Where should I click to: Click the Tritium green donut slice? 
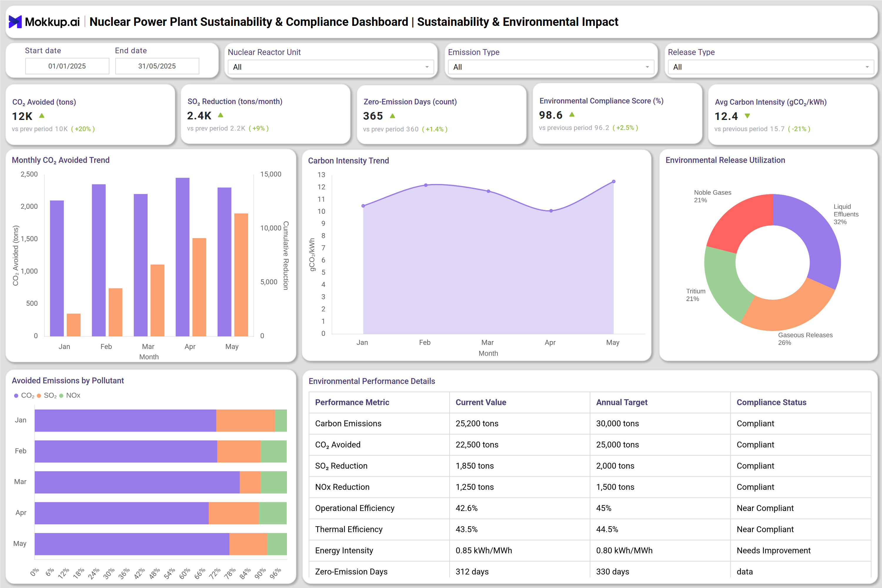(722, 283)
